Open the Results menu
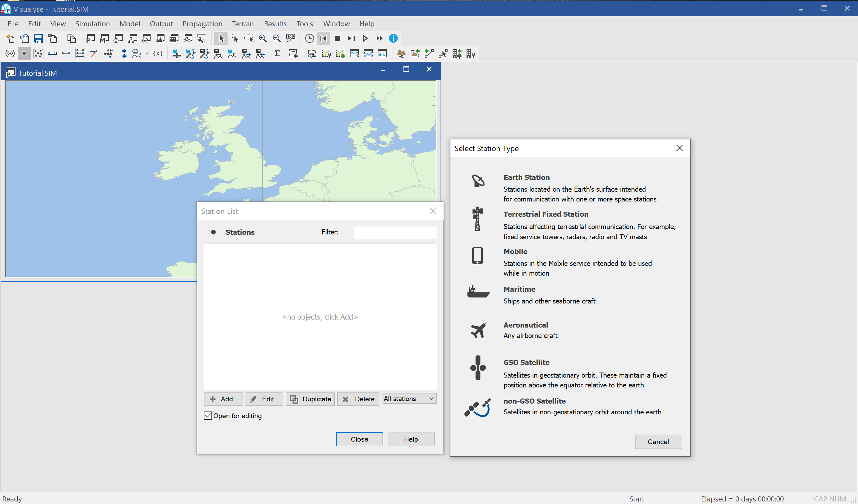Viewport: 858px width, 504px height. pyautogui.click(x=275, y=24)
